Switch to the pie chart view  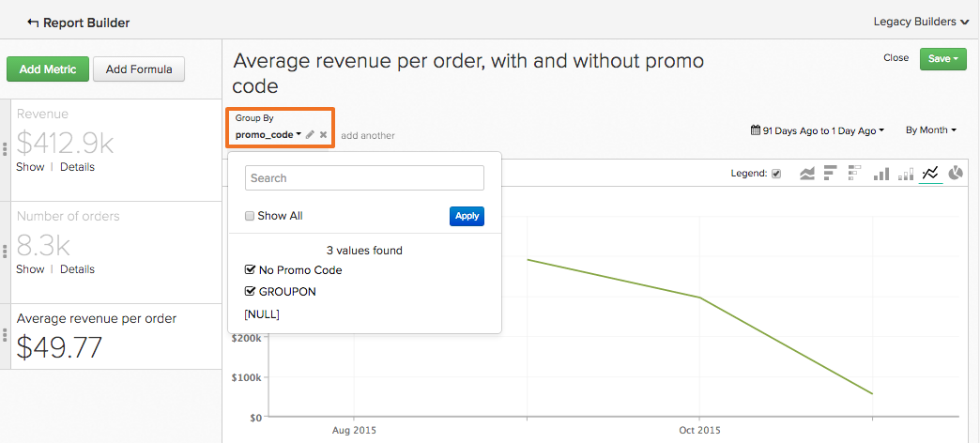(956, 174)
